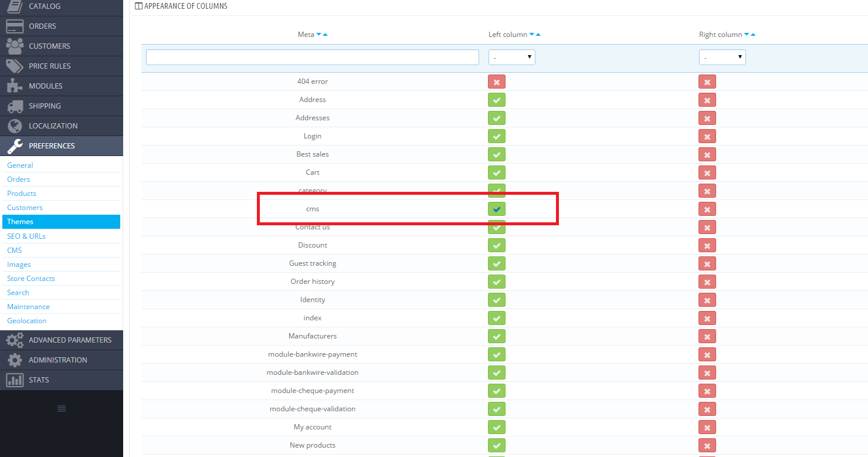Open the Catalog section icon
The height and width of the screenshot is (457, 868).
(16, 6)
